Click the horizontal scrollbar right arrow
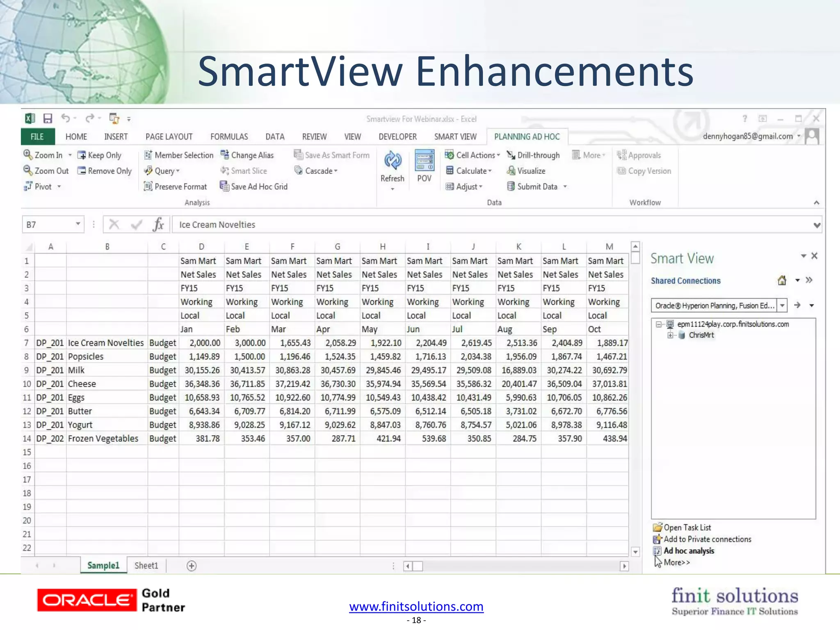The height and width of the screenshot is (630, 840). 624,566
